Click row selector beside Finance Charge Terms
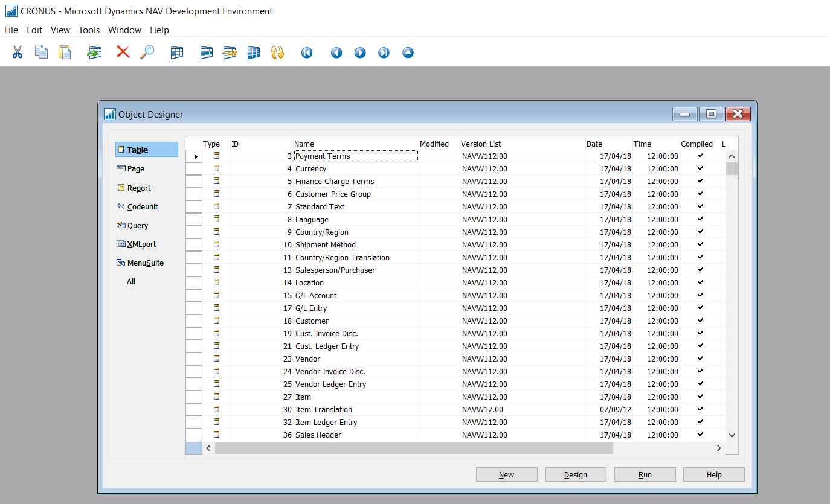This screenshot has width=830, height=504. pyautogui.click(x=193, y=181)
